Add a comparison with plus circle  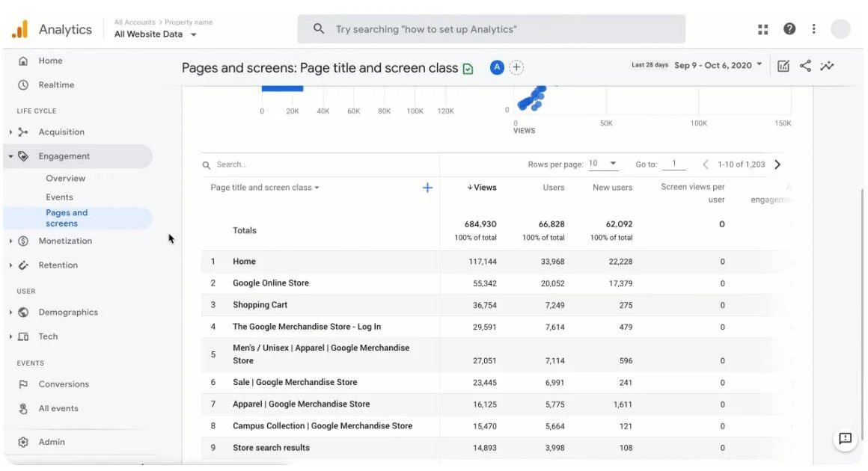(516, 67)
